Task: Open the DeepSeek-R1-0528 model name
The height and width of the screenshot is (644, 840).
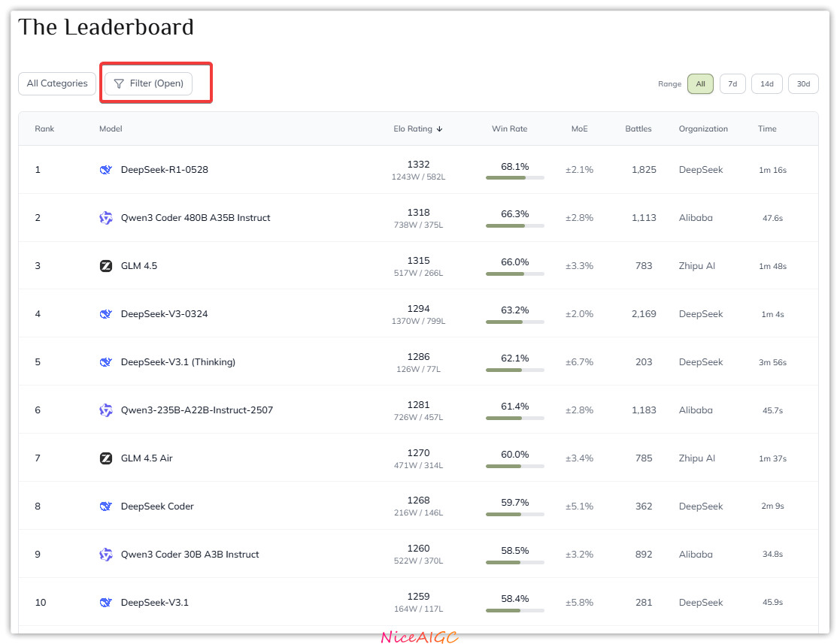Action: pos(165,170)
